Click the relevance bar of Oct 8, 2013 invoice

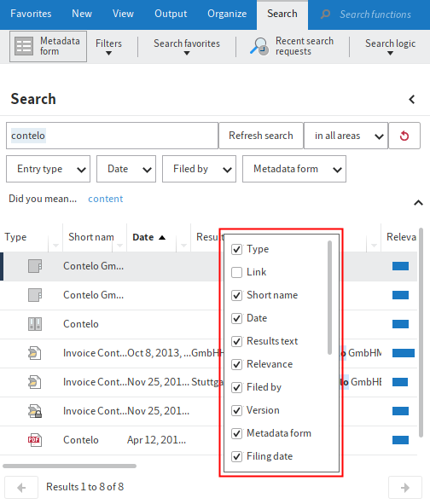tap(404, 353)
